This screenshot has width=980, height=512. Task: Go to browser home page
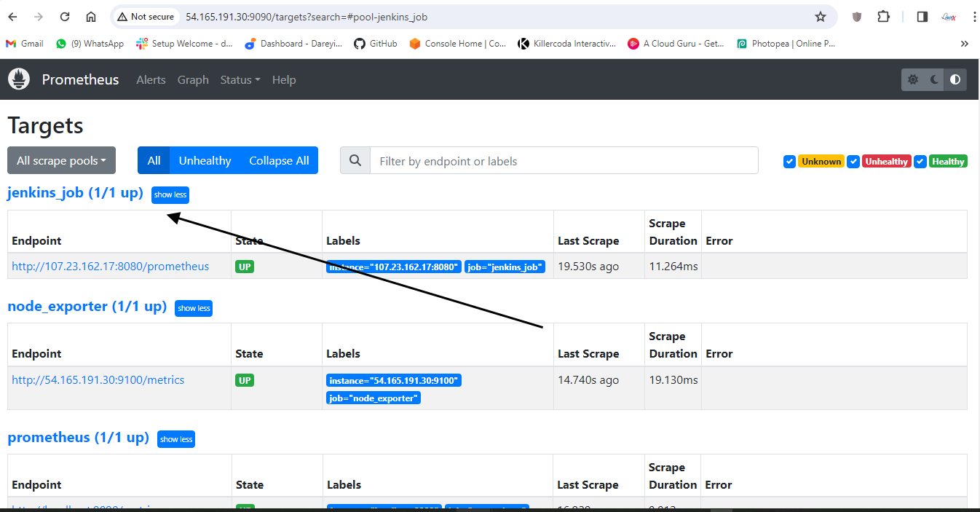(x=91, y=17)
